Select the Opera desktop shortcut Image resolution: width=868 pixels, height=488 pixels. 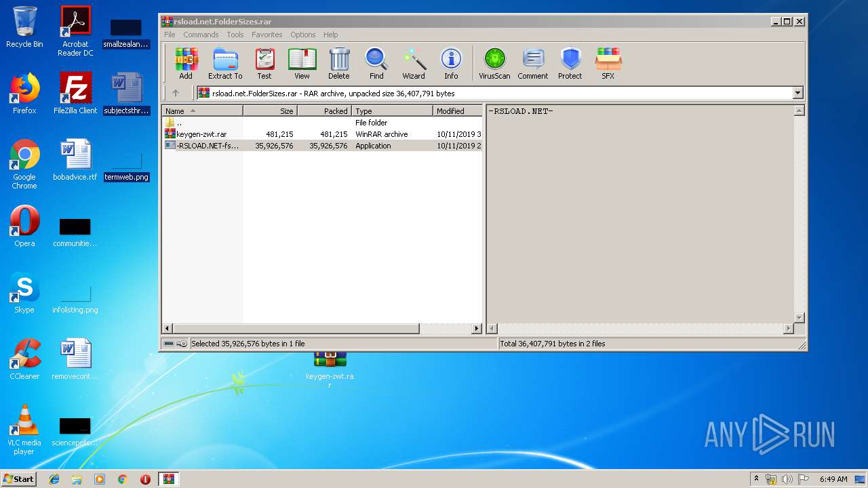click(x=24, y=226)
